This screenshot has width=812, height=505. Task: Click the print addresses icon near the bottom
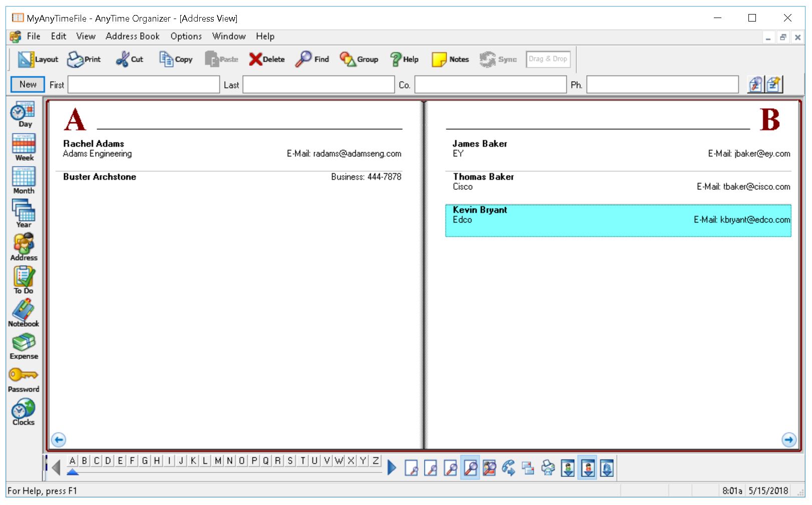point(547,468)
